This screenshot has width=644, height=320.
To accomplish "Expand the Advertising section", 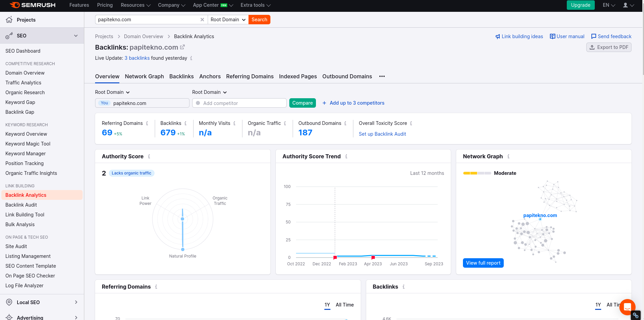I will 76,317.
